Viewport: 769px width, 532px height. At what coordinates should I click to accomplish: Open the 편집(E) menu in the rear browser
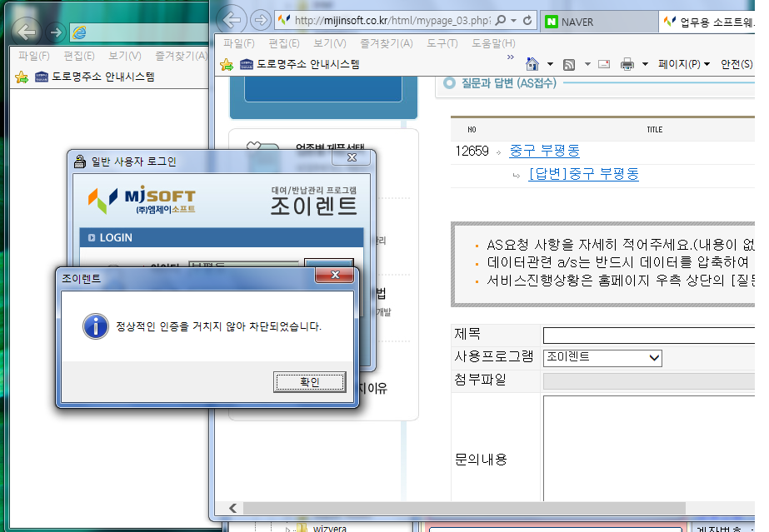pyautogui.click(x=79, y=56)
